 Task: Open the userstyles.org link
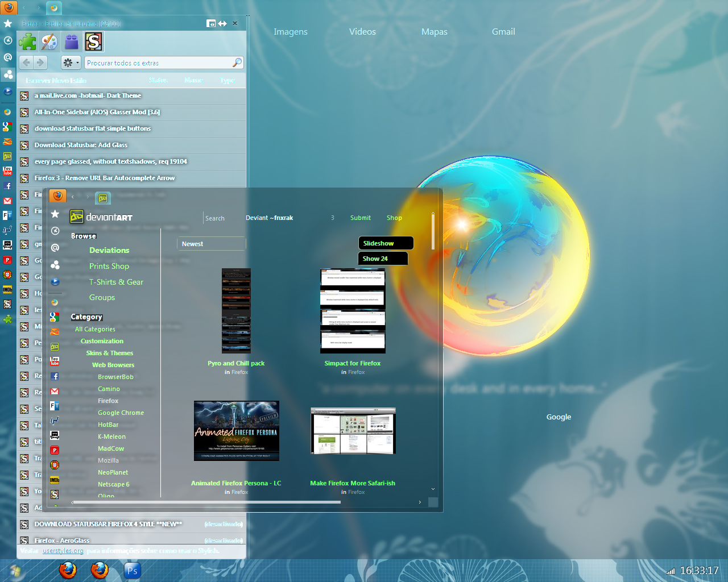(63, 551)
